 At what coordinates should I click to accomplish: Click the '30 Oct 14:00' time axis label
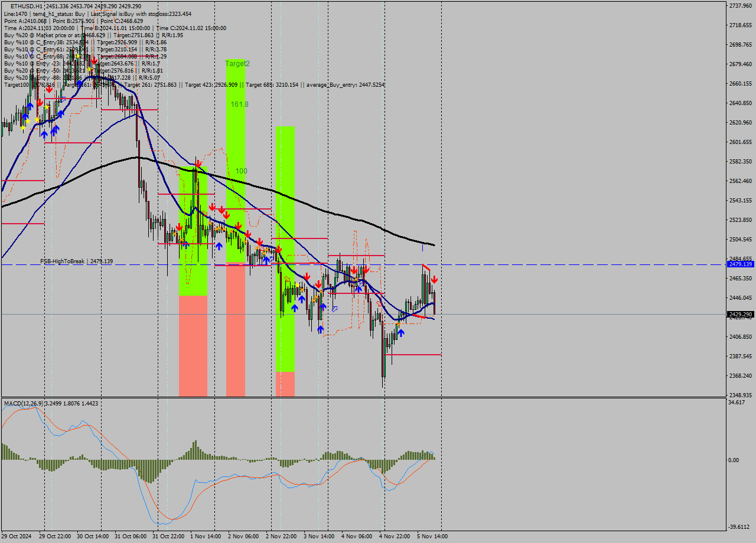[x=93, y=537]
